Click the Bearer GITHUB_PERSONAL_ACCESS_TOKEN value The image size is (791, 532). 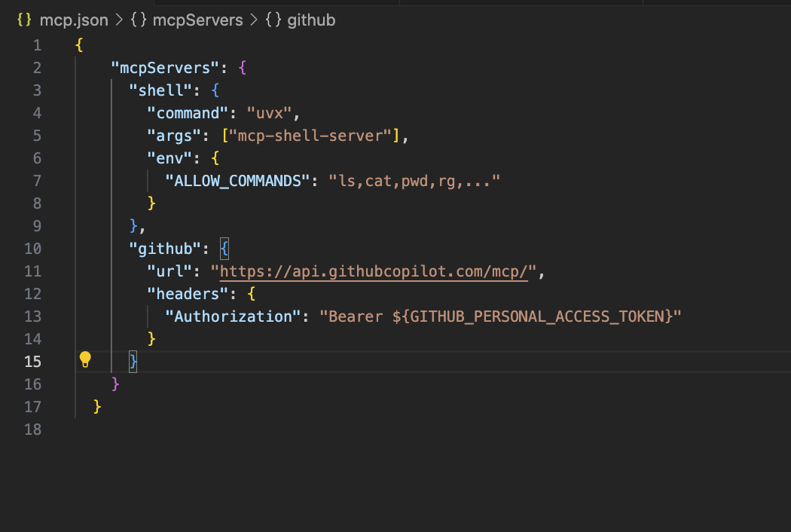click(x=500, y=316)
